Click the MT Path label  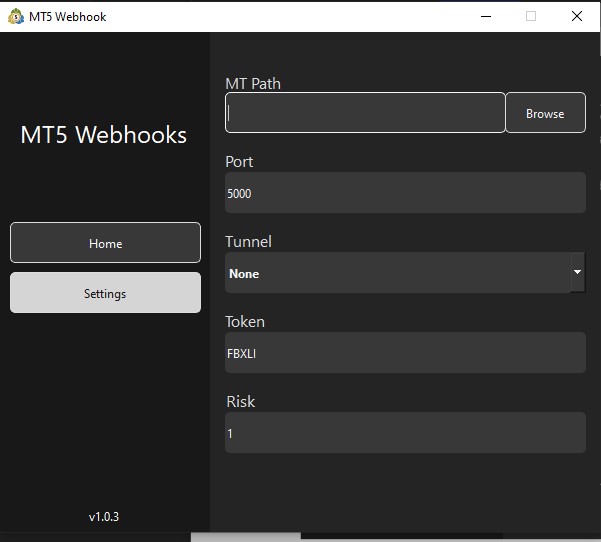tap(253, 84)
